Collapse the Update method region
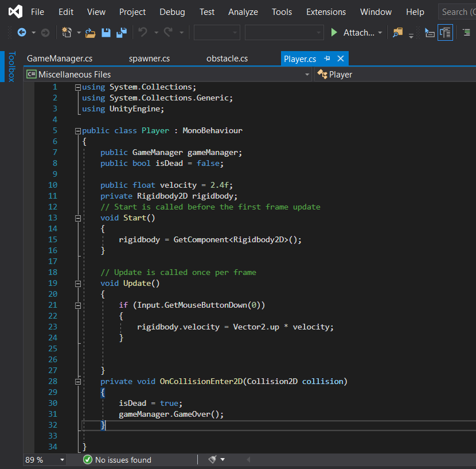 [x=78, y=284]
